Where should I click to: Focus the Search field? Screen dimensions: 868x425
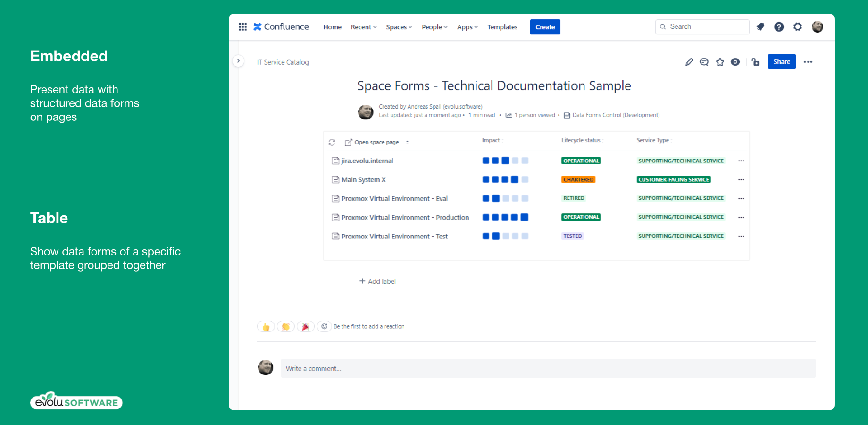point(702,27)
